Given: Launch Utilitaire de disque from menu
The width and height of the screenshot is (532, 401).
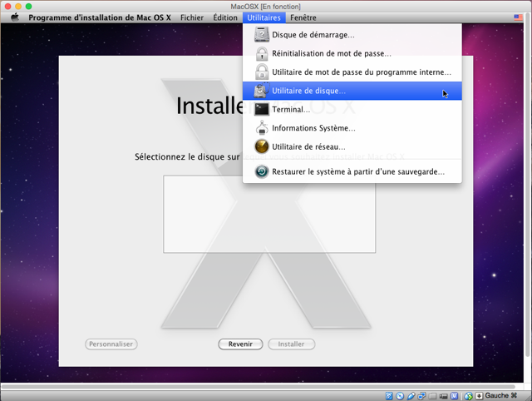Looking at the screenshot, I should [352, 91].
